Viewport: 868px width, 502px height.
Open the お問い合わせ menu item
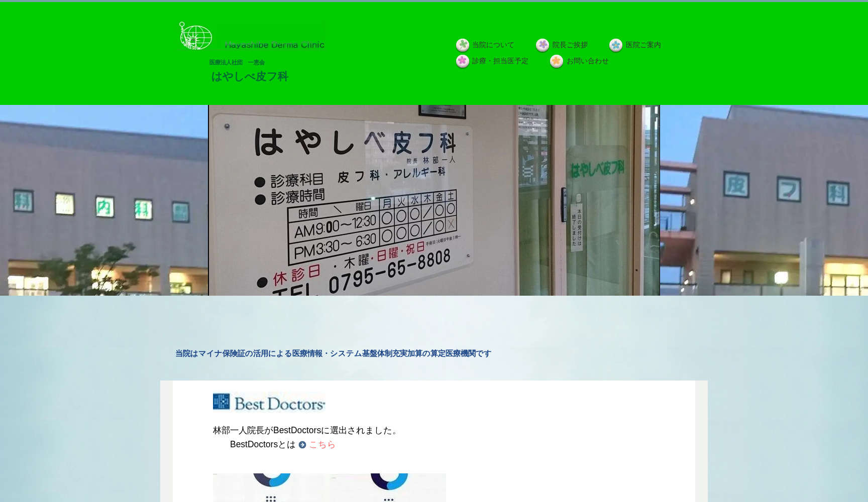(587, 61)
